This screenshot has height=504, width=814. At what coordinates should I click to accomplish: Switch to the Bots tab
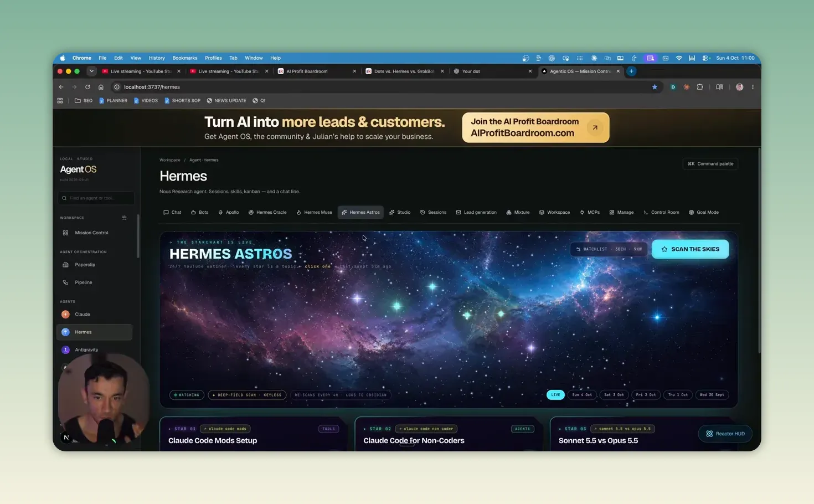pyautogui.click(x=199, y=212)
